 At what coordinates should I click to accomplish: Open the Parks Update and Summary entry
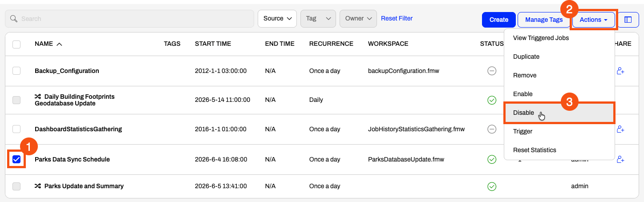84,186
